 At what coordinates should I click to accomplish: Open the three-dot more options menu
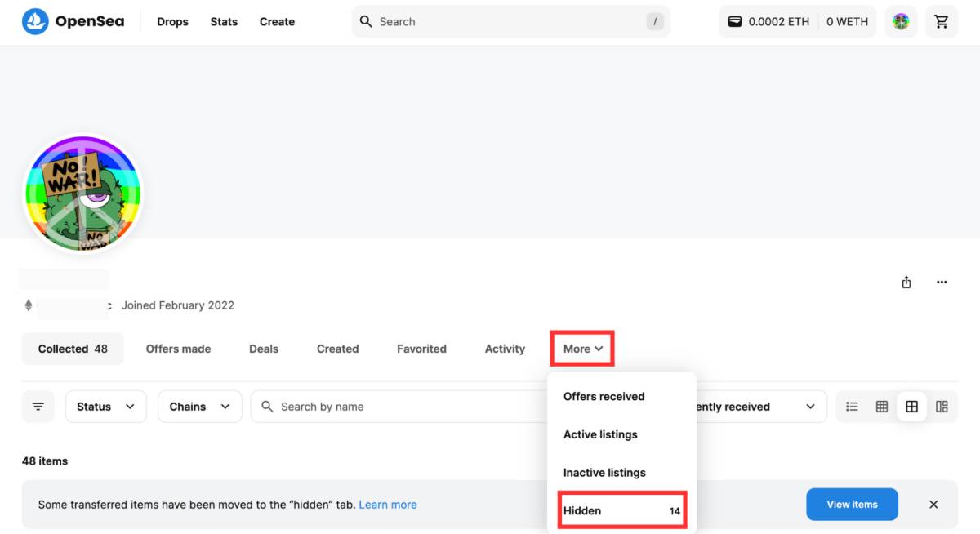pos(942,283)
